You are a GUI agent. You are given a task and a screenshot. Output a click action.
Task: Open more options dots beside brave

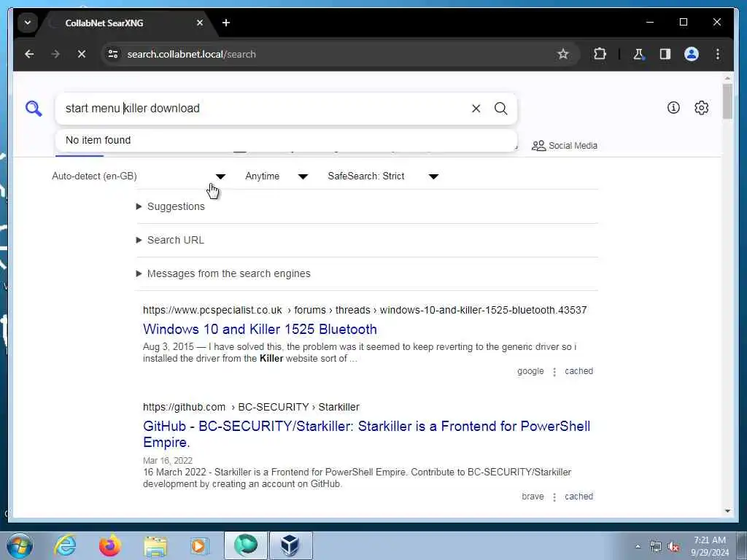pyautogui.click(x=554, y=497)
